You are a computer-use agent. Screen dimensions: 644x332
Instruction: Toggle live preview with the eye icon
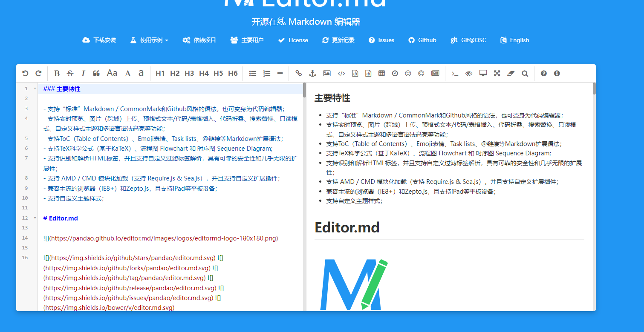click(468, 73)
